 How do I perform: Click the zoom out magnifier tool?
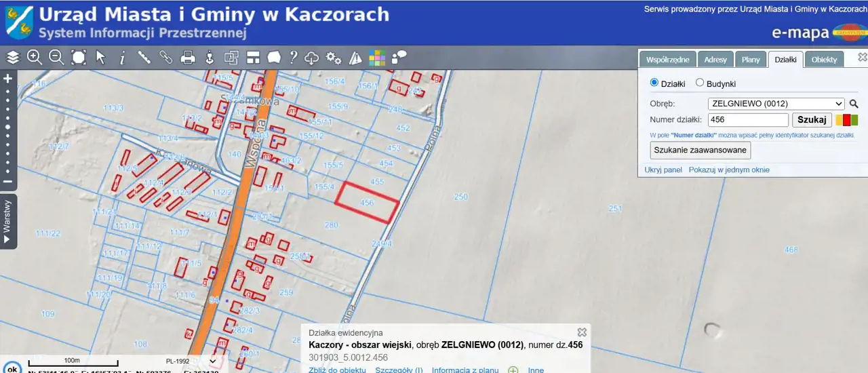[56, 58]
